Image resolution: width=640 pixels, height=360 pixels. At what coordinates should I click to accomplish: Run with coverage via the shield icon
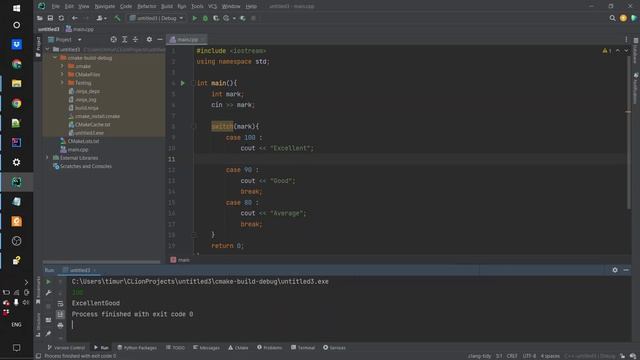pyautogui.click(x=216, y=18)
